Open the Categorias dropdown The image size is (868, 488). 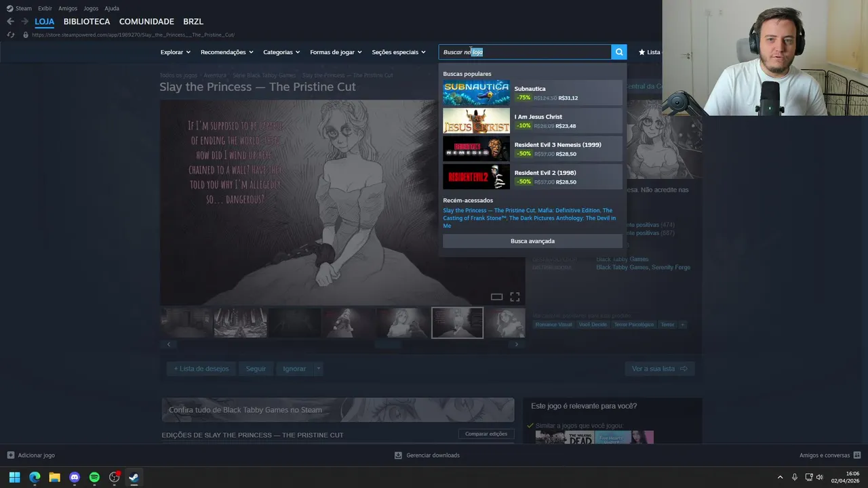coord(281,52)
